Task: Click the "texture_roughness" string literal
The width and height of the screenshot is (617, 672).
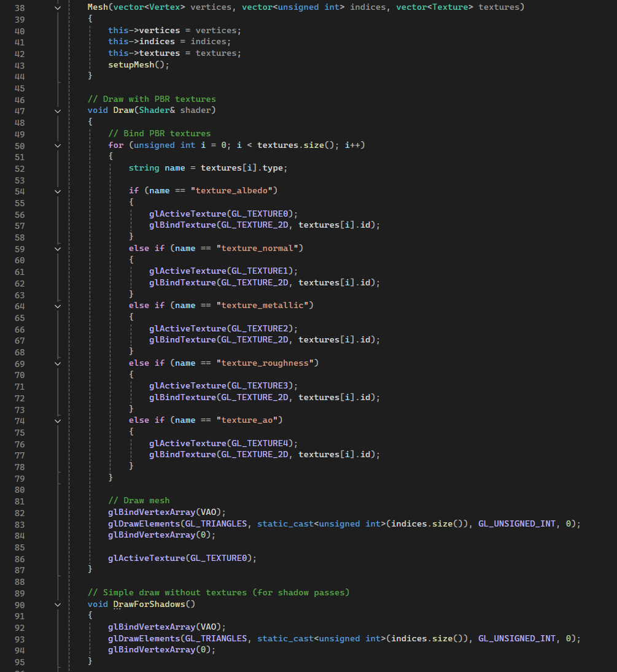Action: point(267,363)
